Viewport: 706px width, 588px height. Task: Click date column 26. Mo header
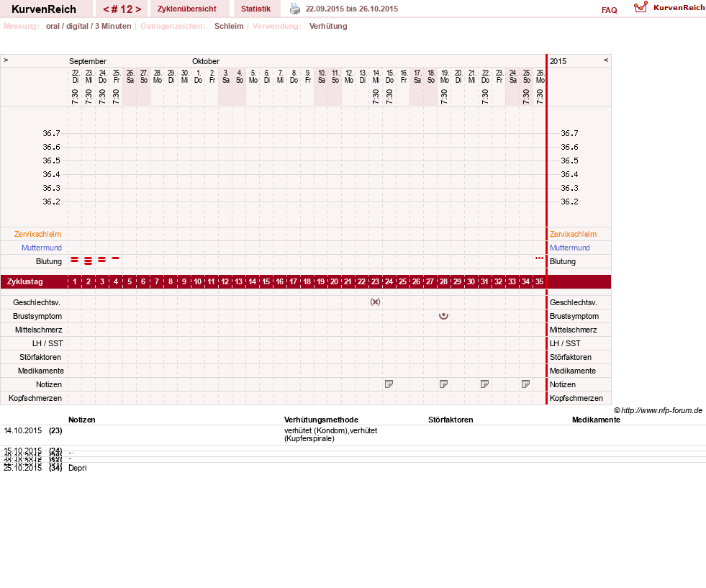tap(540, 76)
